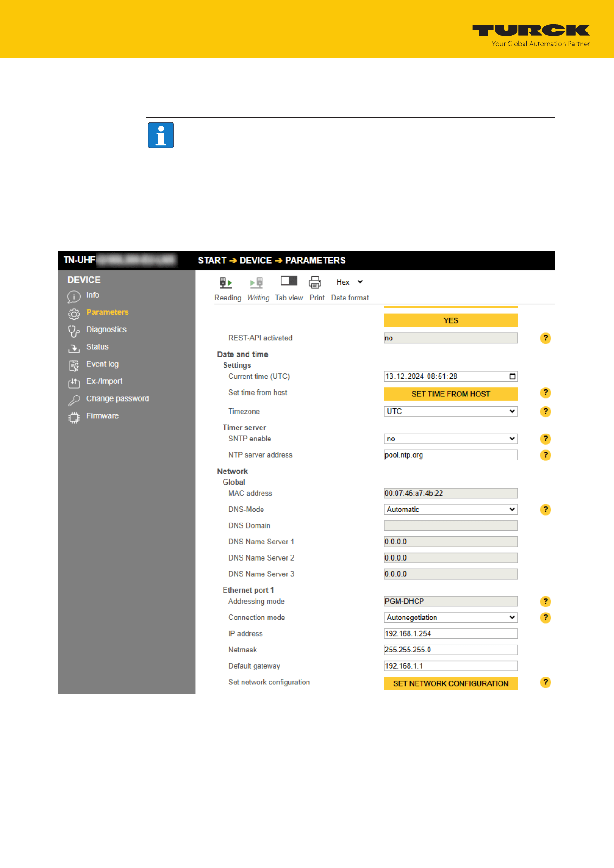
Task: Click the empty DNS Domain field
Action: tap(451, 525)
